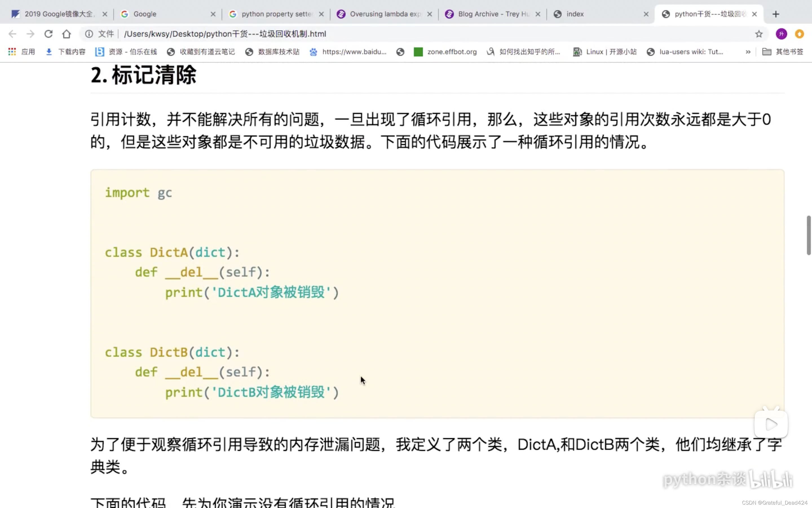Open the lua-users wiki bookmark
Screen dimensions: 812x508
[x=685, y=52]
